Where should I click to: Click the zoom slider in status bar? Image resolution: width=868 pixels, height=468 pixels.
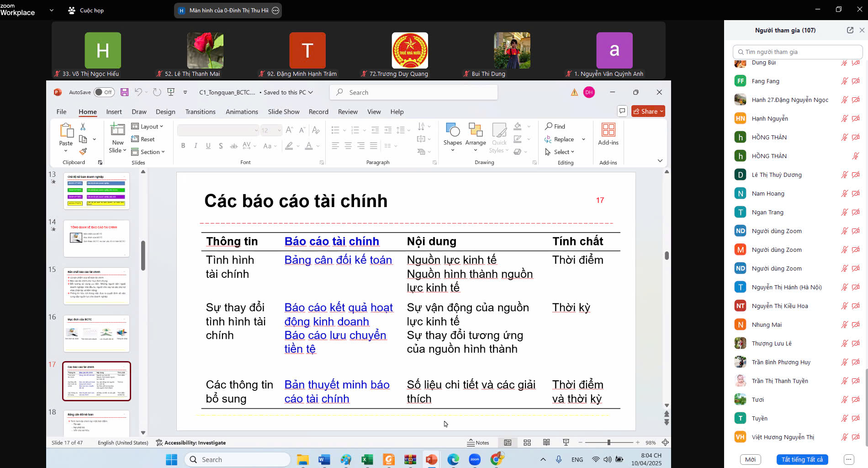(609, 442)
